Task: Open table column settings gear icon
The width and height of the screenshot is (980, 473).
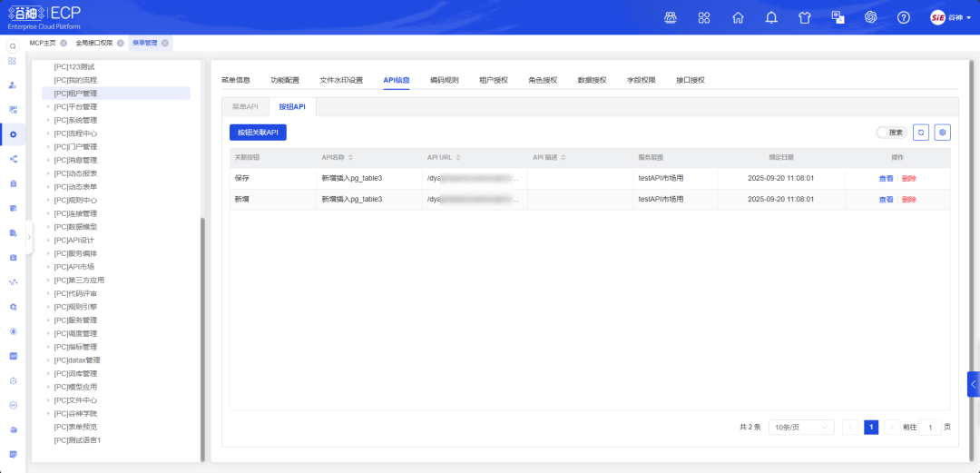Action: [x=943, y=133]
